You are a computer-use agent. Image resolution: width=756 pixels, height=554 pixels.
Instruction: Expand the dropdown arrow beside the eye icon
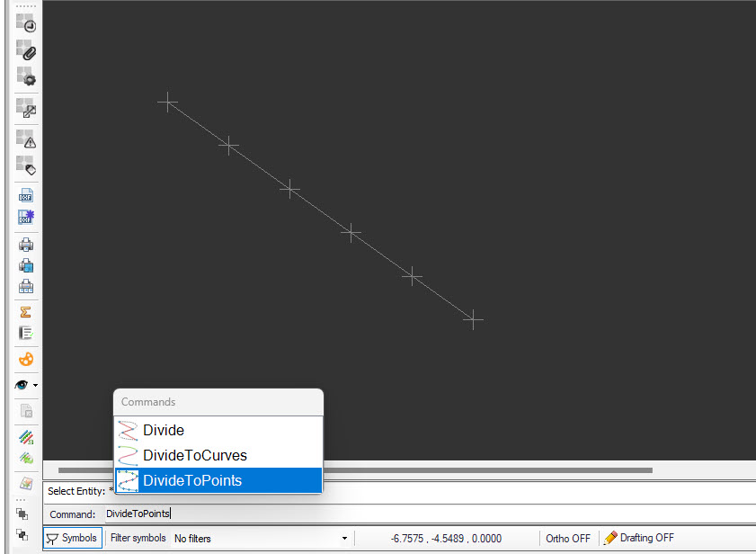[35, 385]
